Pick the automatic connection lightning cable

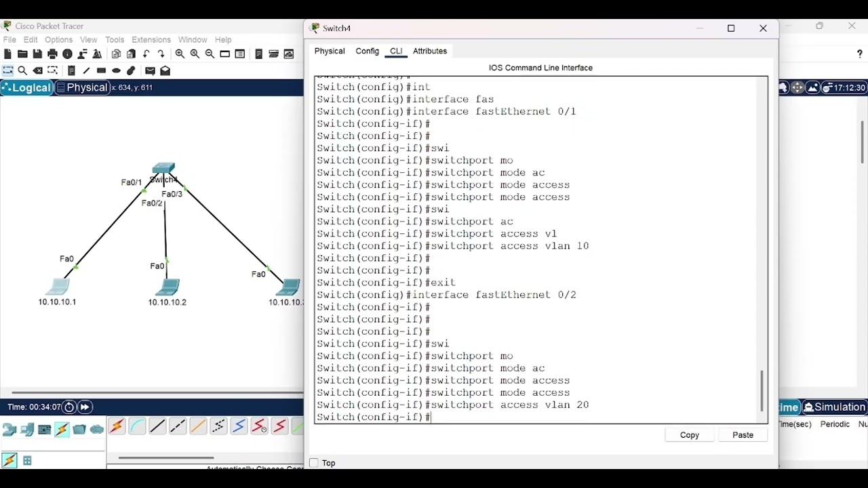(117, 426)
